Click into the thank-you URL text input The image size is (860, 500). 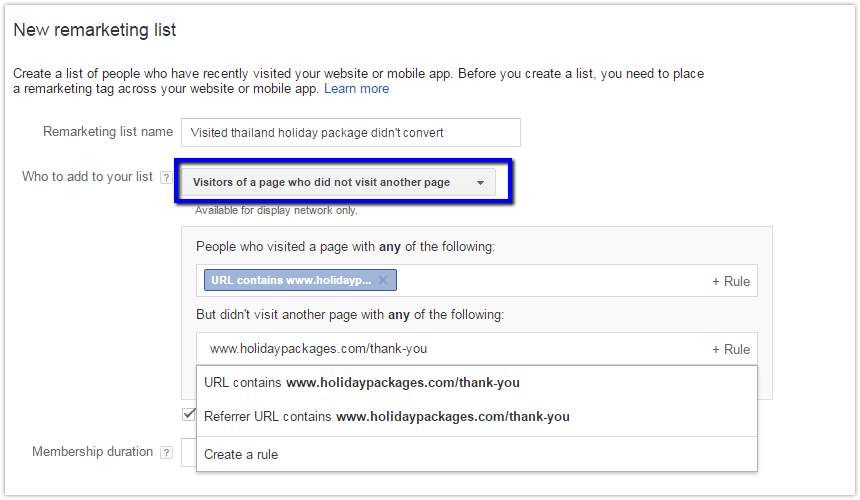pyautogui.click(x=450, y=349)
